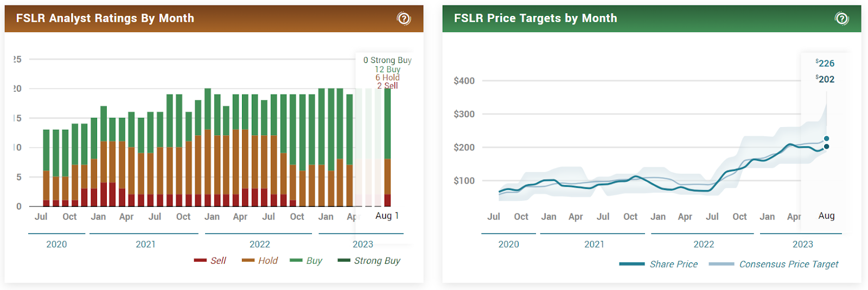Click the 2021 year label in ratings chart

pyautogui.click(x=145, y=244)
